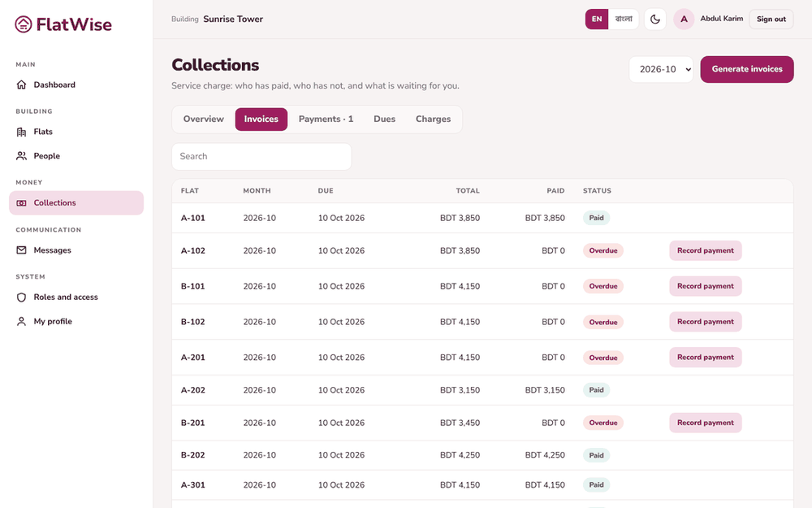Image resolution: width=812 pixels, height=508 pixels.
Task: Record payment for flat B-201
Action: (706, 423)
